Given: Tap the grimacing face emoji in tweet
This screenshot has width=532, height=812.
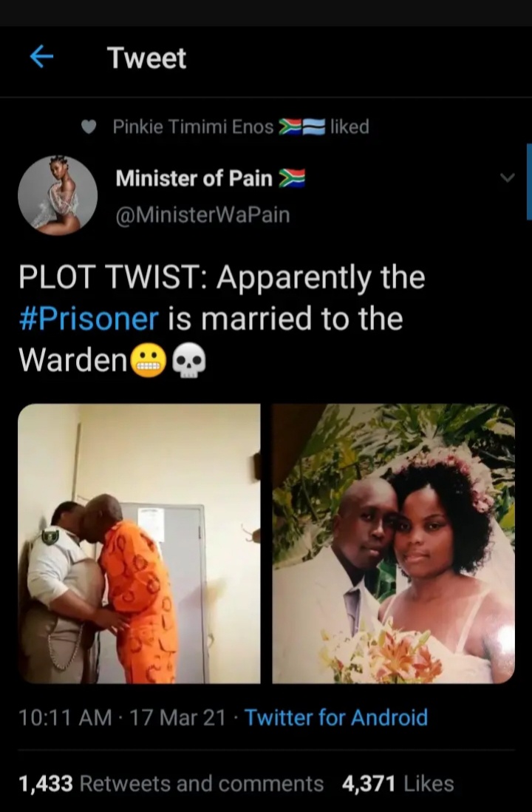Looking at the screenshot, I should (149, 359).
